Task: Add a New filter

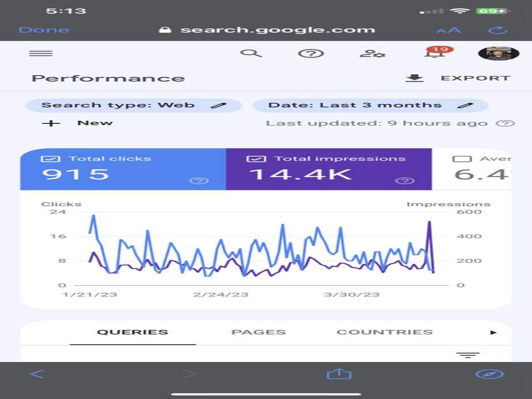Action: 77,123
